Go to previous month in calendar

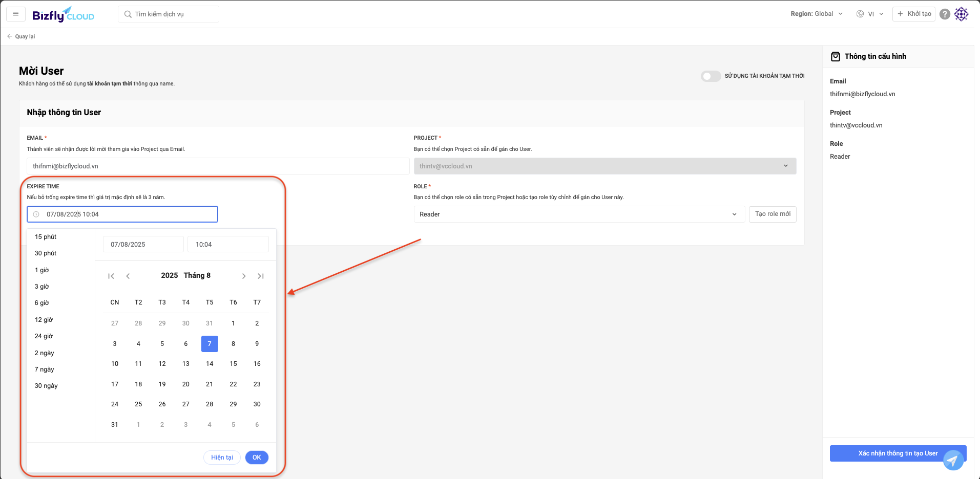(x=128, y=276)
